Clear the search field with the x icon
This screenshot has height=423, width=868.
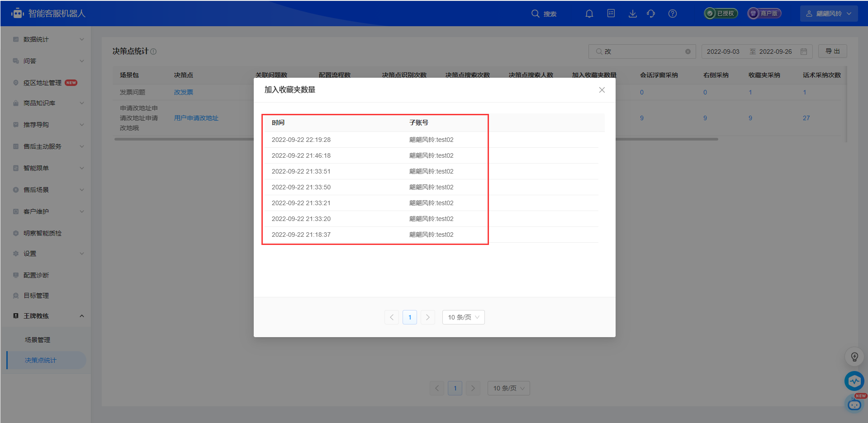pos(688,52)
